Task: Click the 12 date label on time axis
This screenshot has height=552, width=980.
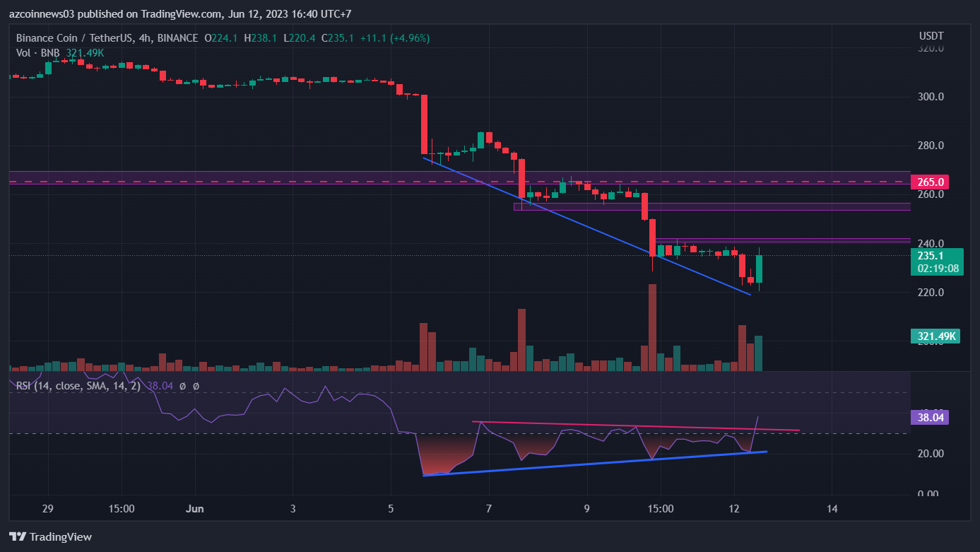Action: coord(734,508)
